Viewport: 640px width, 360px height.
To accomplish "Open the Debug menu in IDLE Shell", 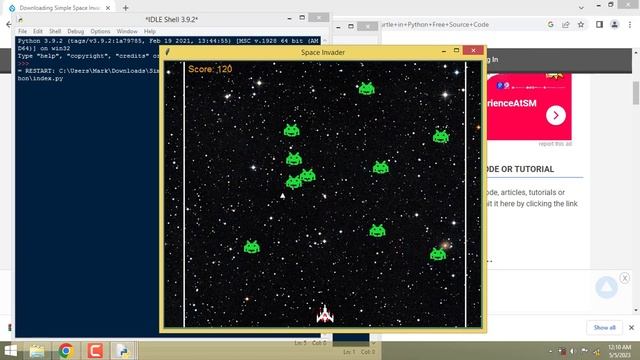I will pos(76,31).
